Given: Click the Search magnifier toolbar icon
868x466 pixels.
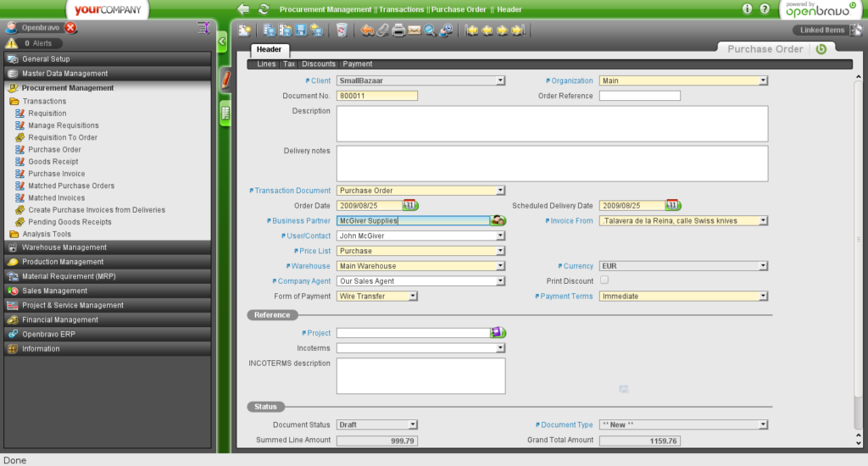Looking at the screenshot, I should [430, 31].
